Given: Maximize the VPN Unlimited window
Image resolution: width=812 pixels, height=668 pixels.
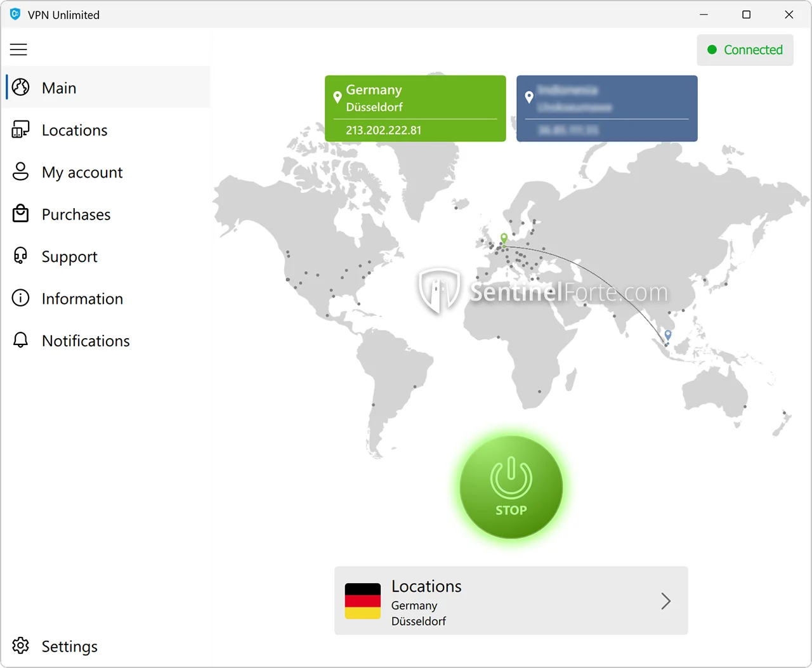Looking at the screenshot, I should [x=746, y=14].
